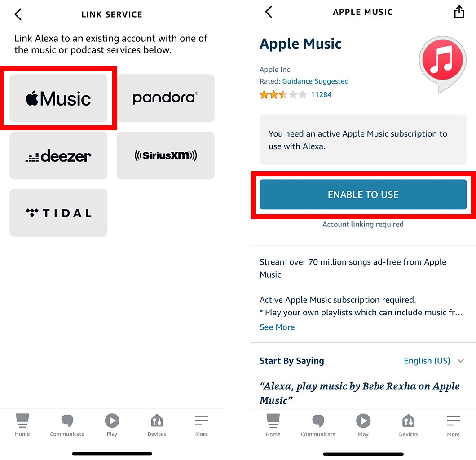Open More menu on left screen
This screenshot has width=476, height=460.
pyautogui.click(x=202, y=425)
